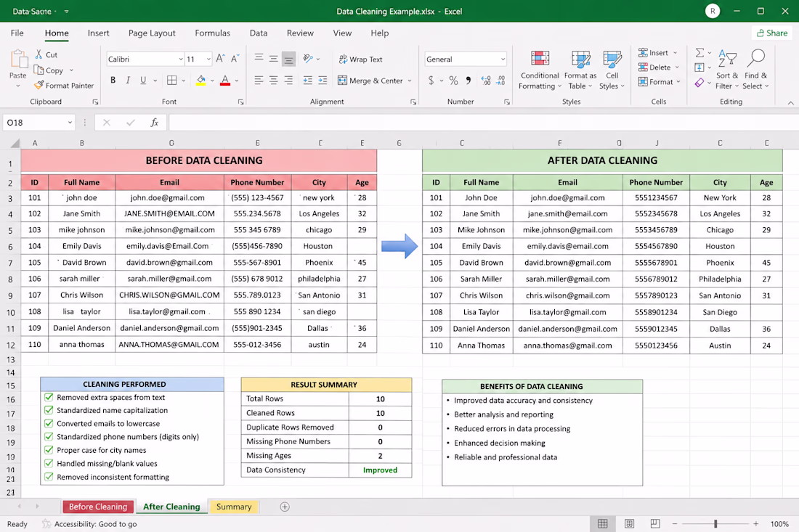The image size is (799, 532).
Task: Click the Orientation text angle icon
Action: click(x=308, y=59)
